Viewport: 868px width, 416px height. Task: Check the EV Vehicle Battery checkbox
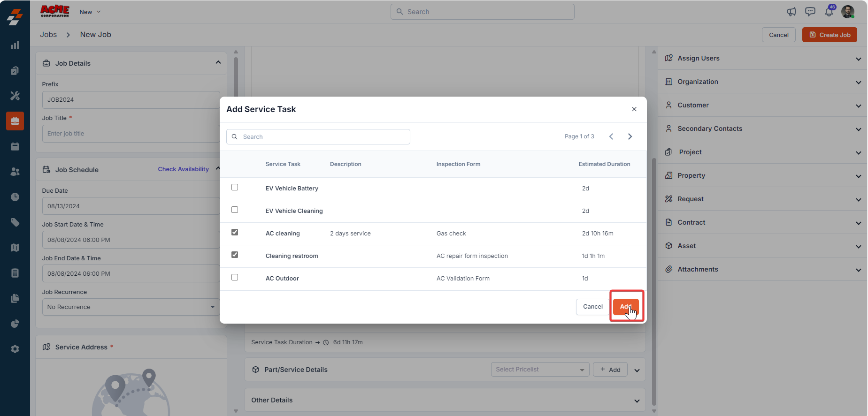235,187
